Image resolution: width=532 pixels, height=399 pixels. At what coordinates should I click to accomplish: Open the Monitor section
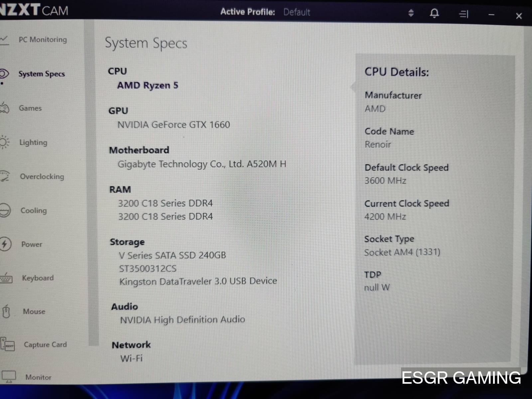click(38, 377)
